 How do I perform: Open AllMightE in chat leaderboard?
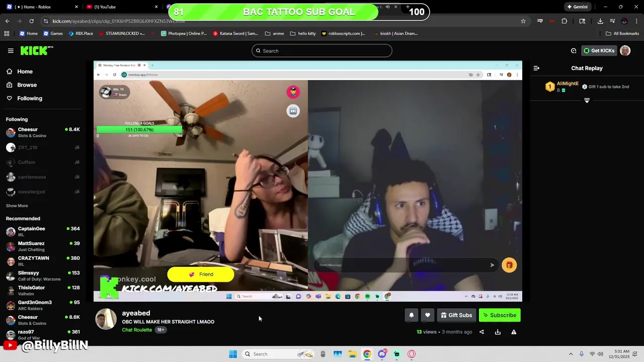click(568, 83)
